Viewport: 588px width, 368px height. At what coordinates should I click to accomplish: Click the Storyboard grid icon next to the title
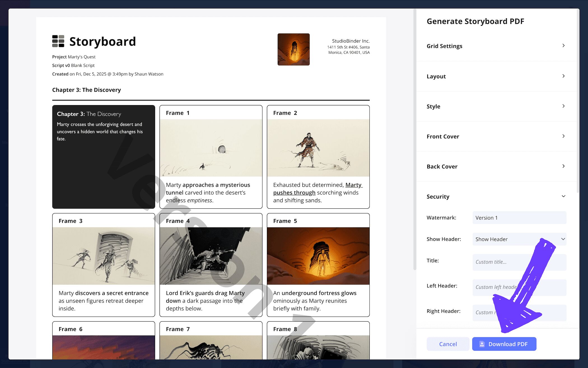pos(57,41)
